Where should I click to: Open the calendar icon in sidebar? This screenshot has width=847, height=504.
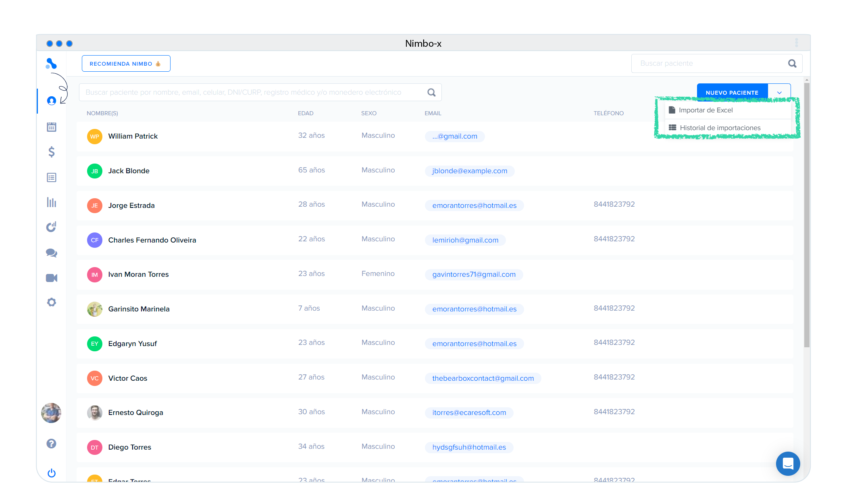tap(51, 127)
